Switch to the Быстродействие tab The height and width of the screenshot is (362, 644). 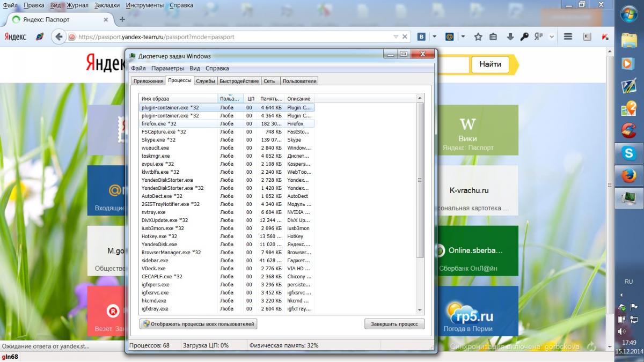(x=239, y=81)
